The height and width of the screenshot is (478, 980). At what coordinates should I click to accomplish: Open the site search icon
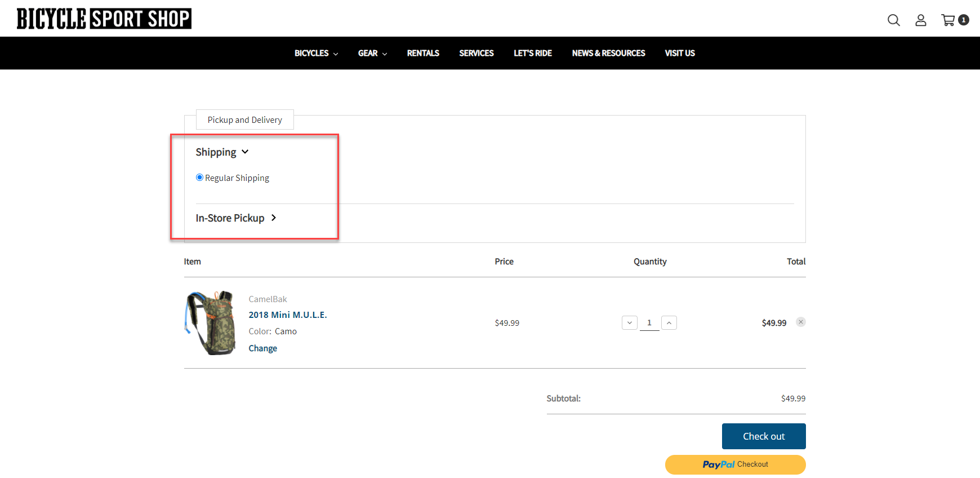[x=894, y=20]
